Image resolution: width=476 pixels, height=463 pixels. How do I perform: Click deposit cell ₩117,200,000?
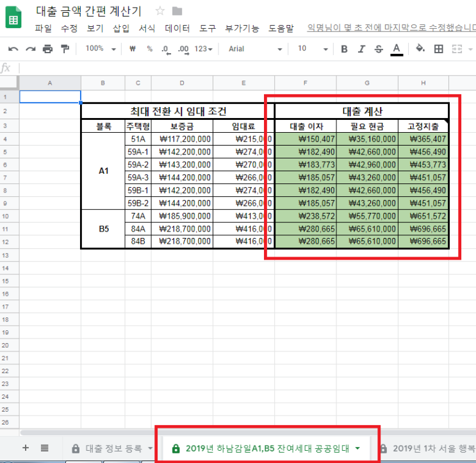coord(182,139)
